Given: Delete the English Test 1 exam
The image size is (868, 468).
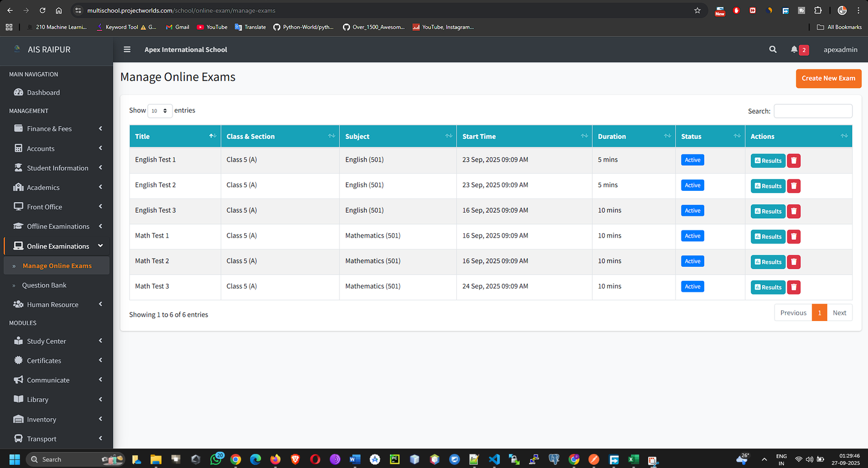Looking at the screenshot, I should pyautogui.click(x=794, y=161).
